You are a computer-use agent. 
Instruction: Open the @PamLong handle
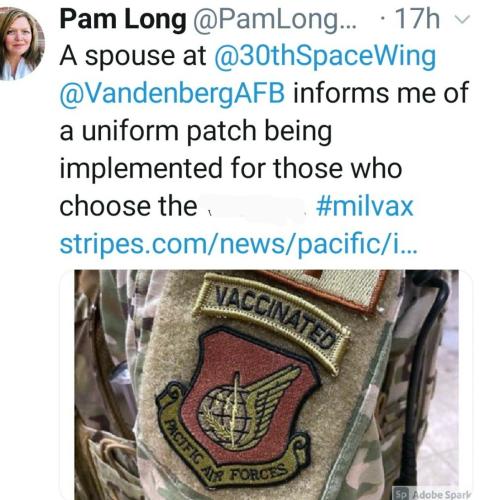(274, 20)
